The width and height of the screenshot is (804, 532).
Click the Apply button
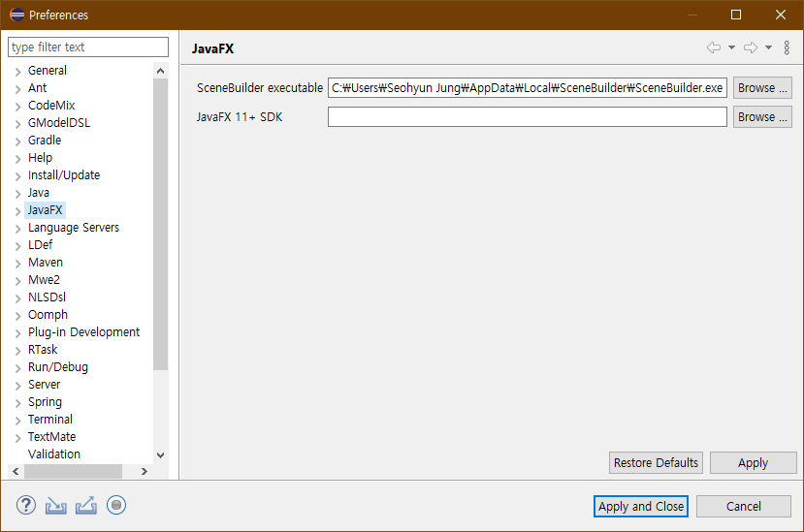(754, 463)
